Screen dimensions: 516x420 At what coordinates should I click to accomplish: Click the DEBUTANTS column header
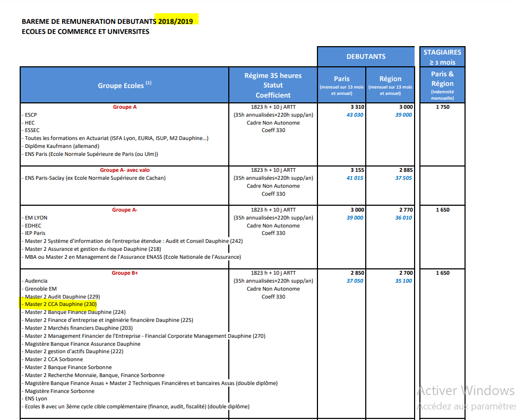pos(366,57)
